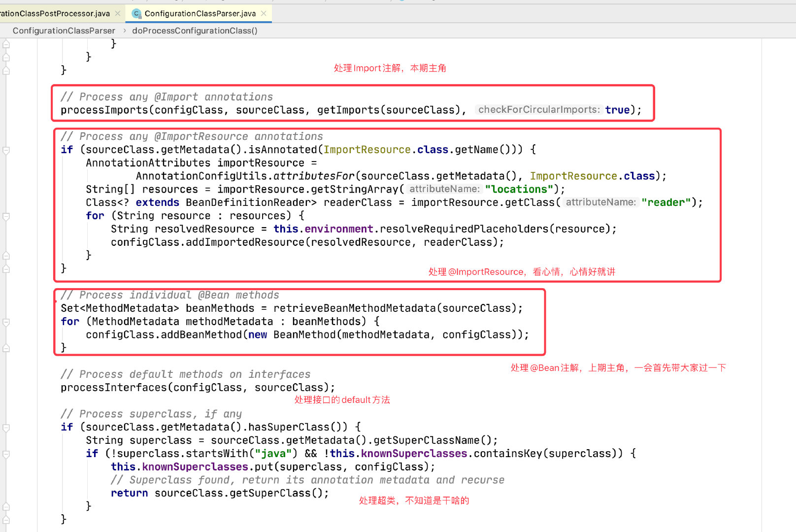Screen dimensions: 796x532
Task: Click the "reader" string literal
Action: [x=666, y=202]
